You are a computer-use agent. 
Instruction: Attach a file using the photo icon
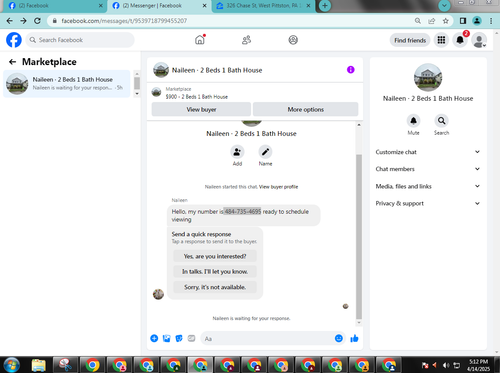pos(166,338)
